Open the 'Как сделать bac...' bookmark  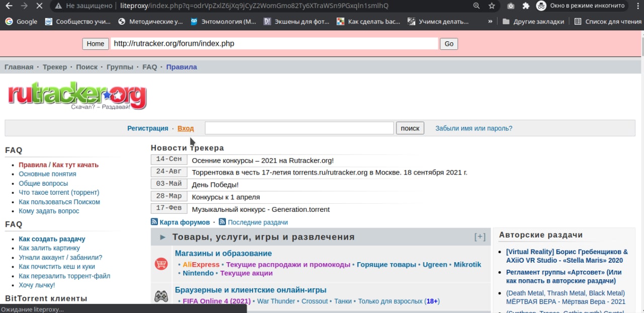point(369,22)
